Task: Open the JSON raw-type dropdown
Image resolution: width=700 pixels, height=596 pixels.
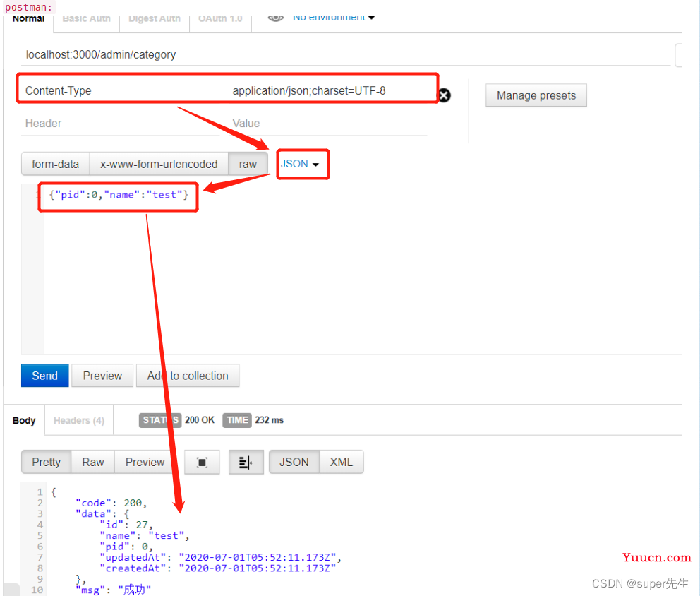Action: click(300, 164)
